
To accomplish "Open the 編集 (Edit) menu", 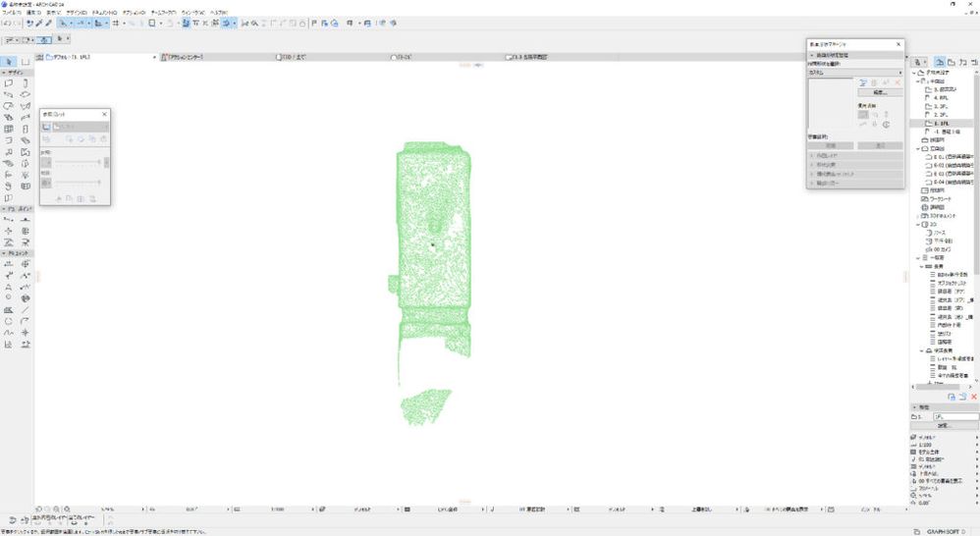I will [x=33, y=13].
